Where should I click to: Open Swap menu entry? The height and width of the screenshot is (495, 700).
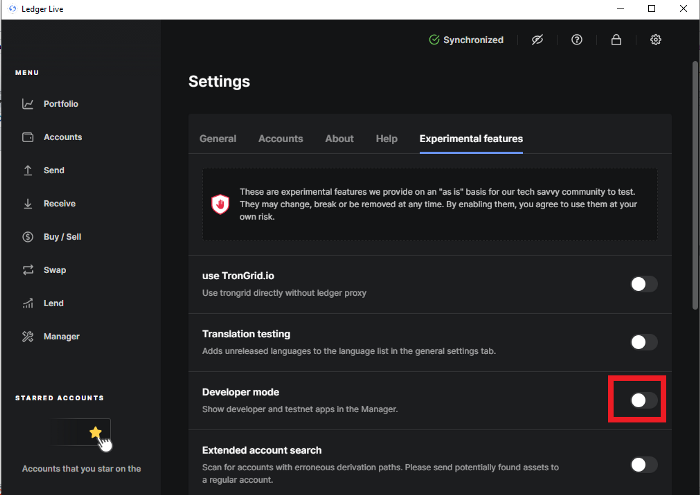pyautogui.click(x=55, y=270)
